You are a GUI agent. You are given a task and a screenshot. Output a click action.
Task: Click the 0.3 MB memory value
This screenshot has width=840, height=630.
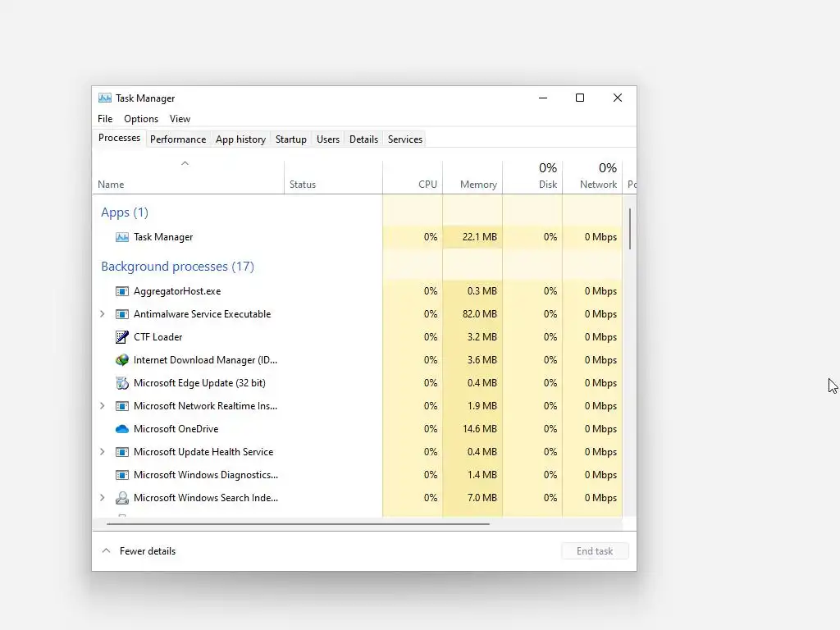click(x=482, y=291)
